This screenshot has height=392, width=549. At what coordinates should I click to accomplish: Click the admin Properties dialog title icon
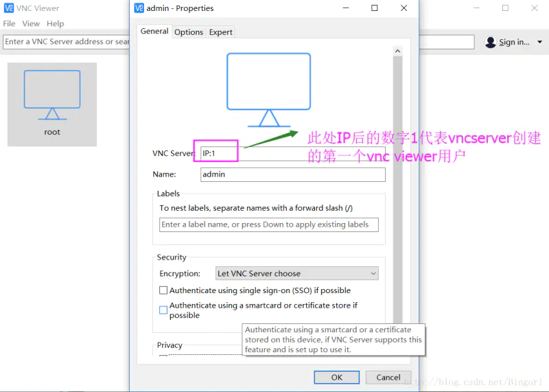pyautogui.click(x=139, y=8)
